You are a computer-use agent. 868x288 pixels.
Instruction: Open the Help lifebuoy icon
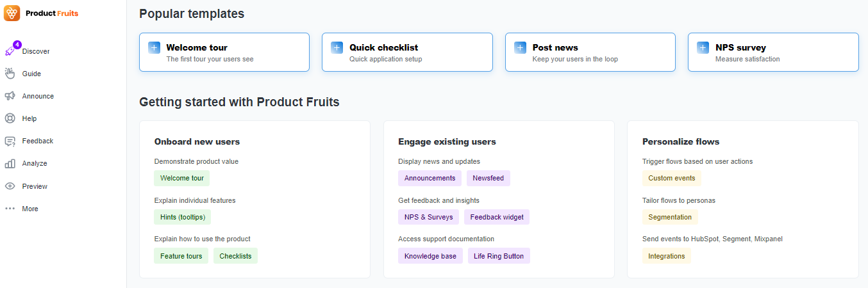[10, 118]
